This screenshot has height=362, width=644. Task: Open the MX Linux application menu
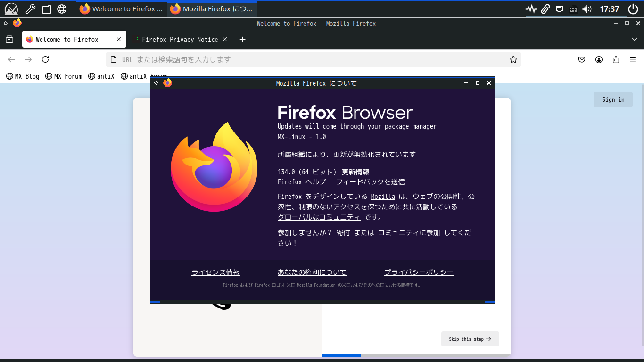tap(11, 9)
